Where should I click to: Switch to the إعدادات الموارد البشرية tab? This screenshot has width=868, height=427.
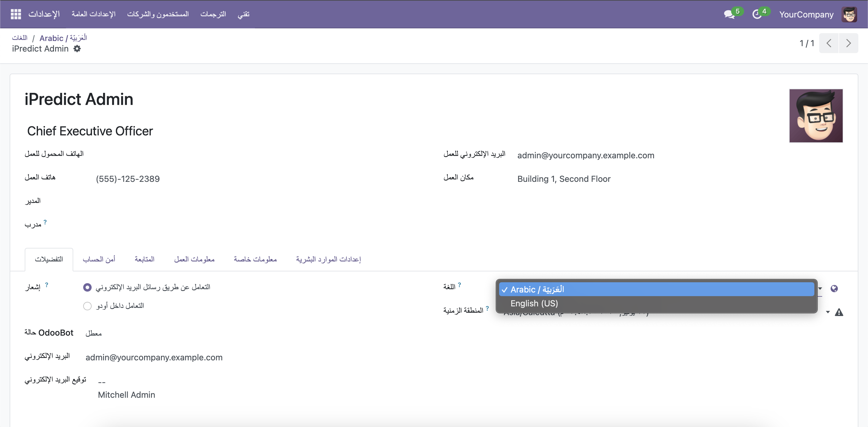(329, 259)
